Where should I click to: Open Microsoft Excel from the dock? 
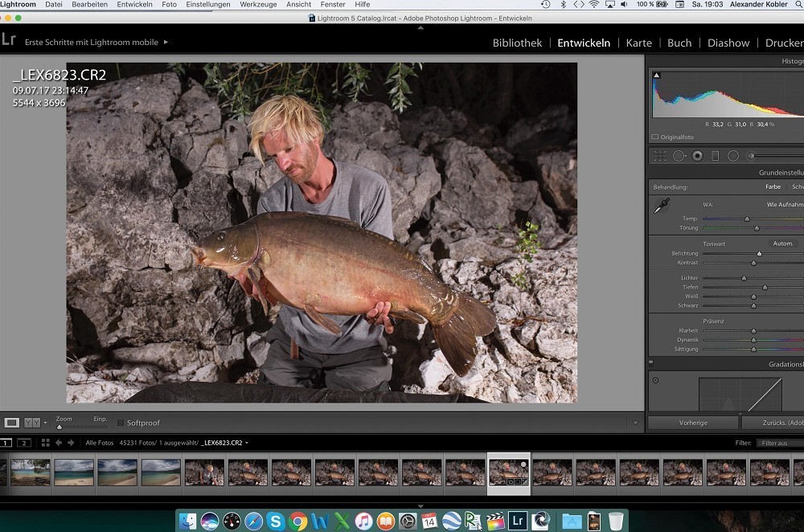click(342, 522)
